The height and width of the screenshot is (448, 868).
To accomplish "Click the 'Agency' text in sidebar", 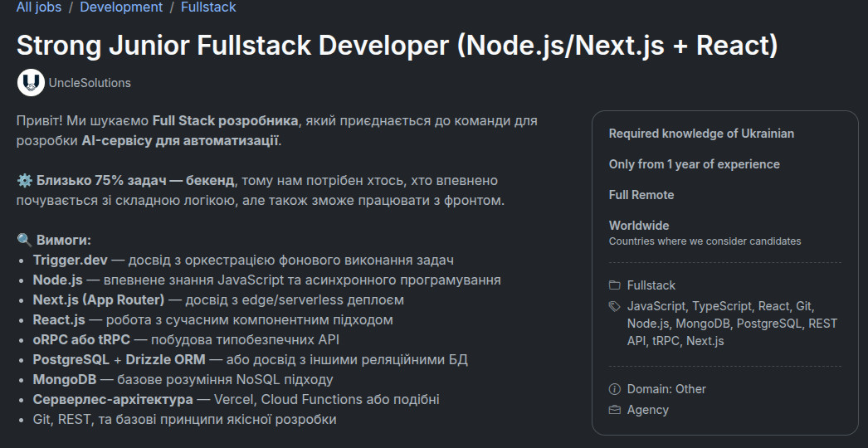I will click(647, 411).
